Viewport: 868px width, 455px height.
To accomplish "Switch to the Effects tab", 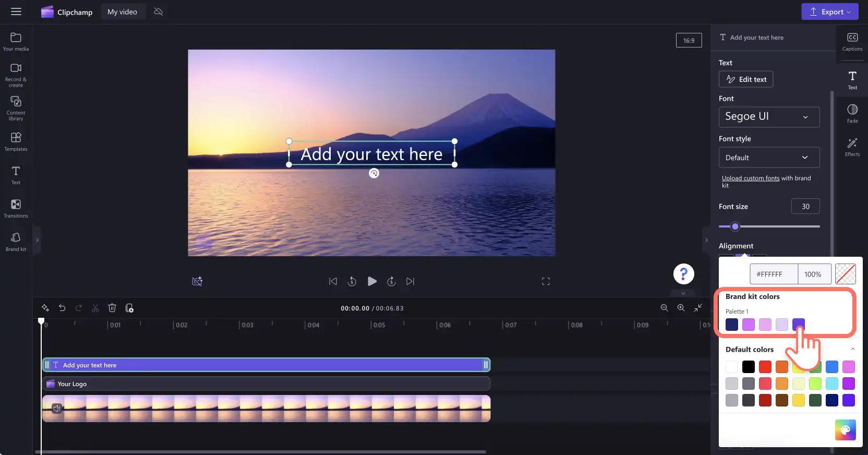I will tap(852, 147).
